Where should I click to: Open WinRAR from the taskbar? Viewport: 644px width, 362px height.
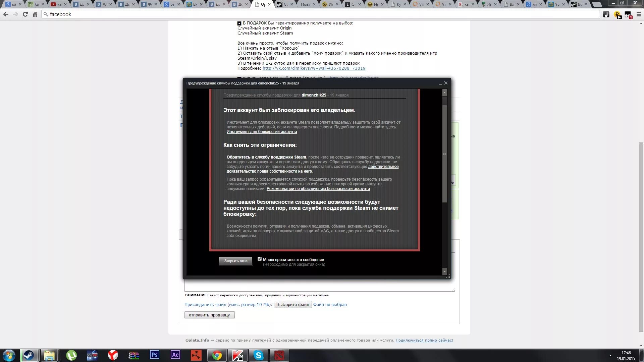point(134,355)
